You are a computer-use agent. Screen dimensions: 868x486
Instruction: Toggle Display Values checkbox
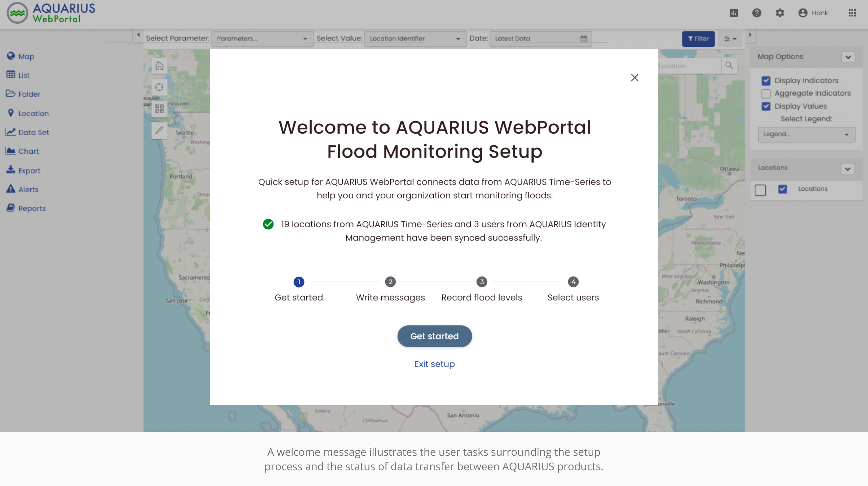click(x=765, y=106)
